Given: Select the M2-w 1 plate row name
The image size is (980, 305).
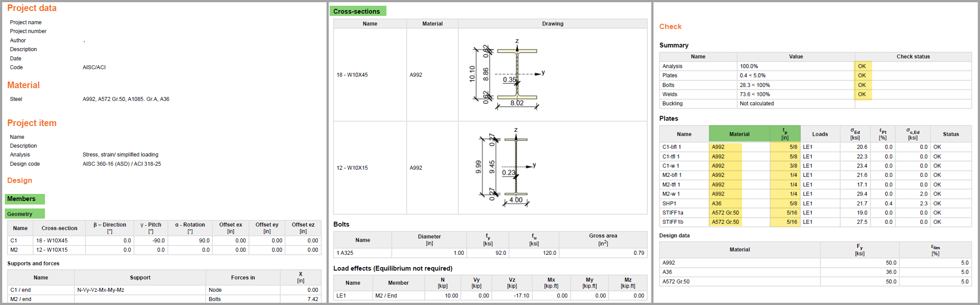Looking at the screenshot, I should pos(671,194).
